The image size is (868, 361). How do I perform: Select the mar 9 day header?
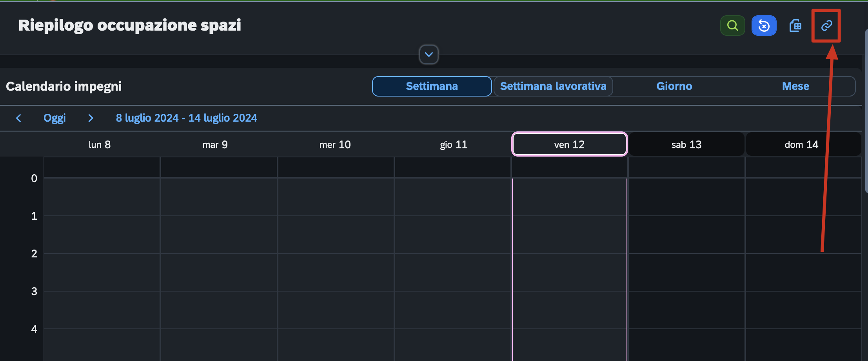tap(215, 145)
